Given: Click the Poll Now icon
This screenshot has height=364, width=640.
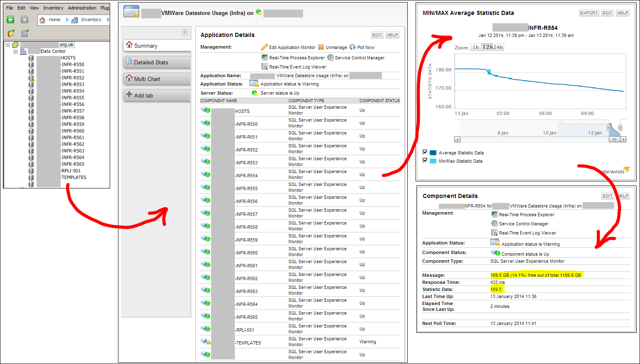Looking at the screenshot, I should coord(353,47).
